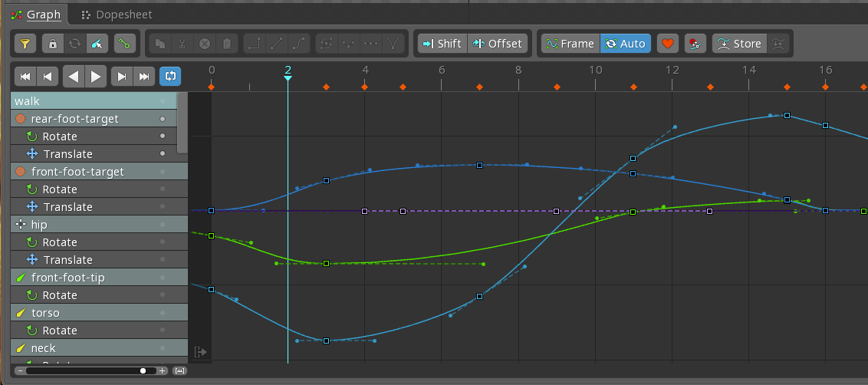Click the Shift button
Viewport: 868px width, 385px height.
click(x=442, y=44)
